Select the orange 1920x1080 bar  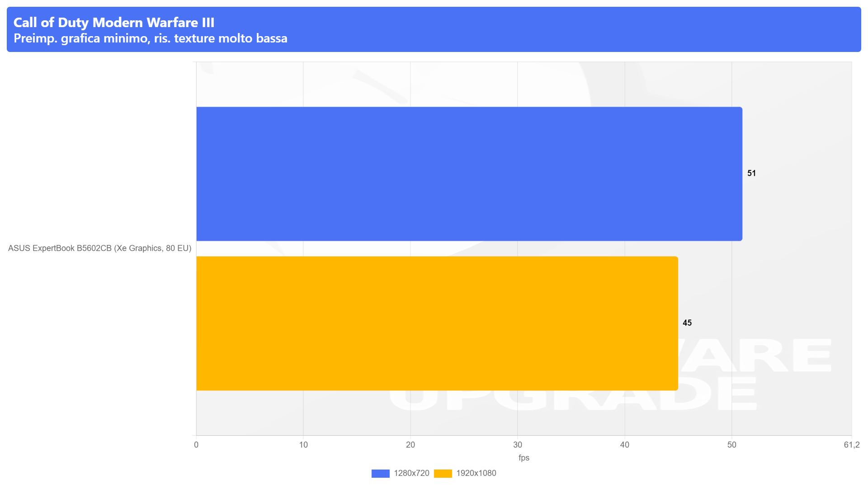437,324
